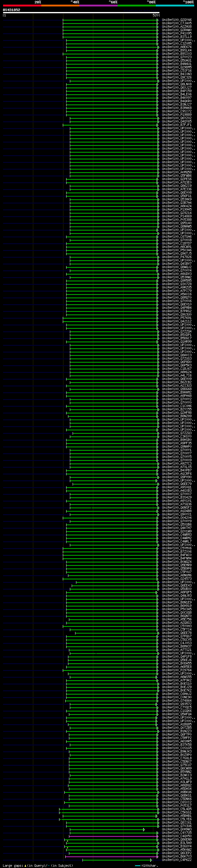
Task: Select hit UniRef100_A8E674
Action: tap(177, 47)
